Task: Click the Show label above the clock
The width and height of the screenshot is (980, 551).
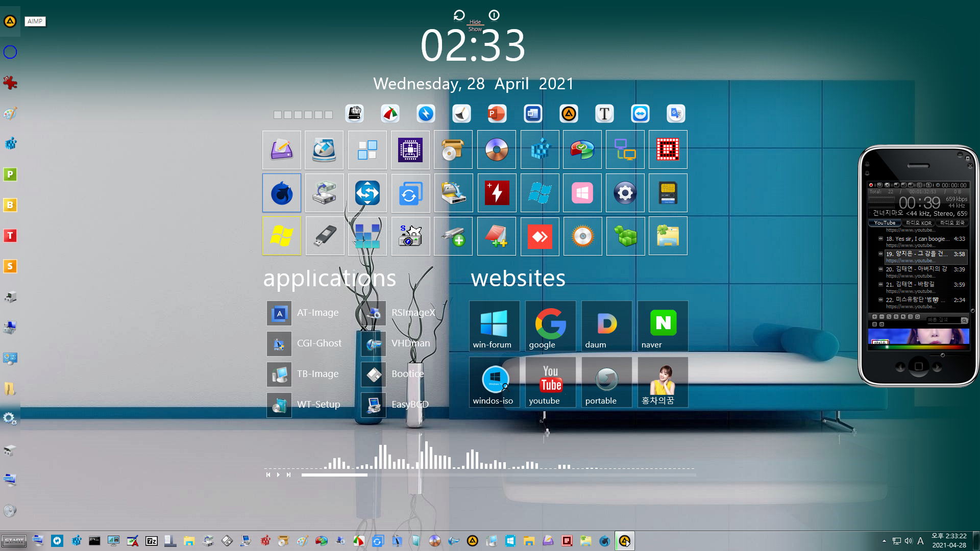Action: pos(475,29)
